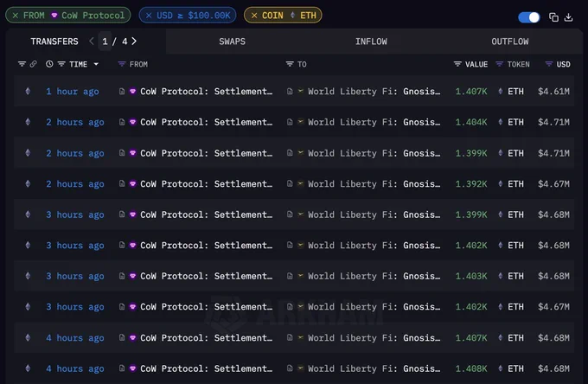Switch to the OUTFLOW tab
The width and height of the screenshot is (588, 384).
[510, 42]
